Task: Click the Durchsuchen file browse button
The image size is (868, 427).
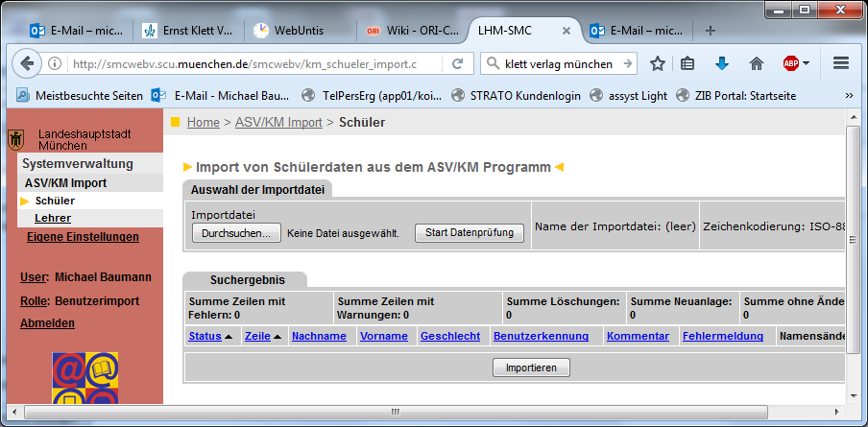Action: pos(236,233)
